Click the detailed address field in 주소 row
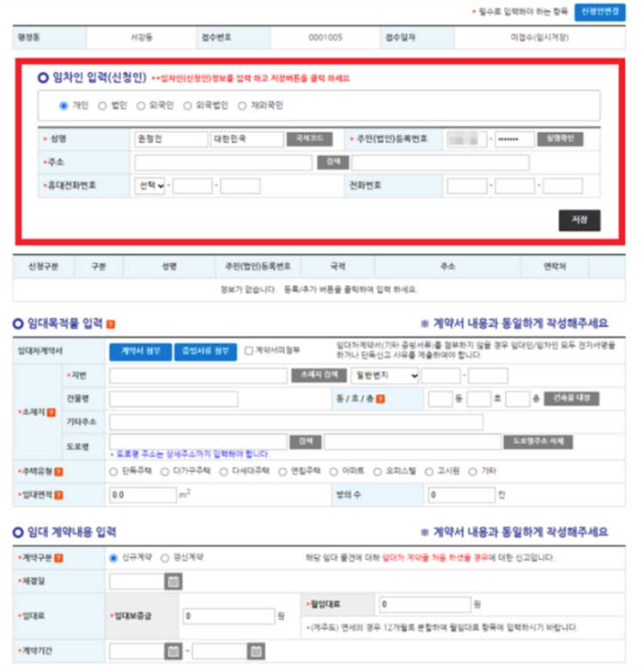 440,163
